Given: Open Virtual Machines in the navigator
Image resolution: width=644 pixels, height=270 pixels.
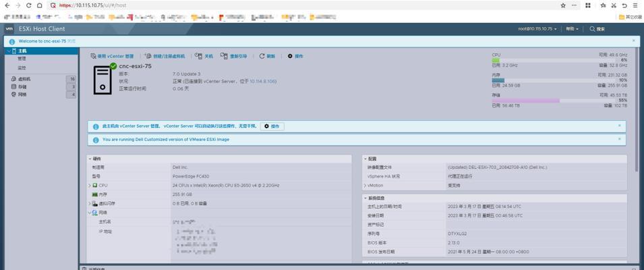Looking at the screenshot, I should coord(24,79).
